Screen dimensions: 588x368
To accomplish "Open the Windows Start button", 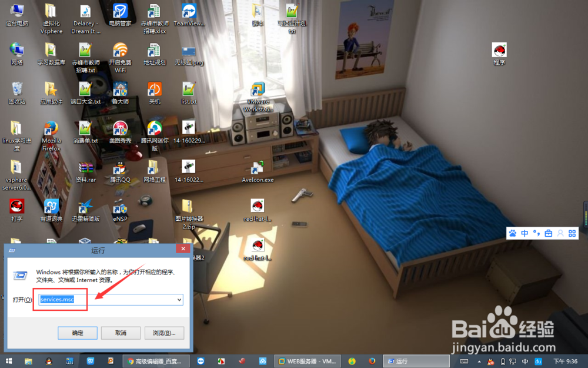I will coord(9,362).
